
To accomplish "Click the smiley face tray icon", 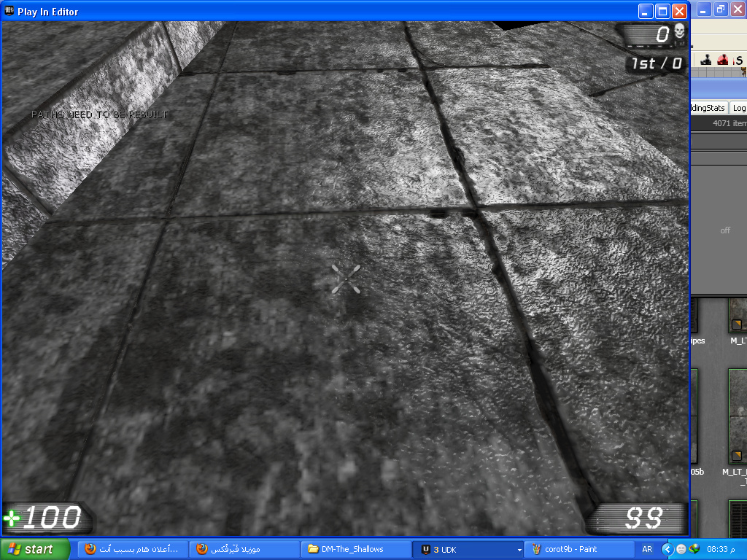I will [x=681, y=550].
